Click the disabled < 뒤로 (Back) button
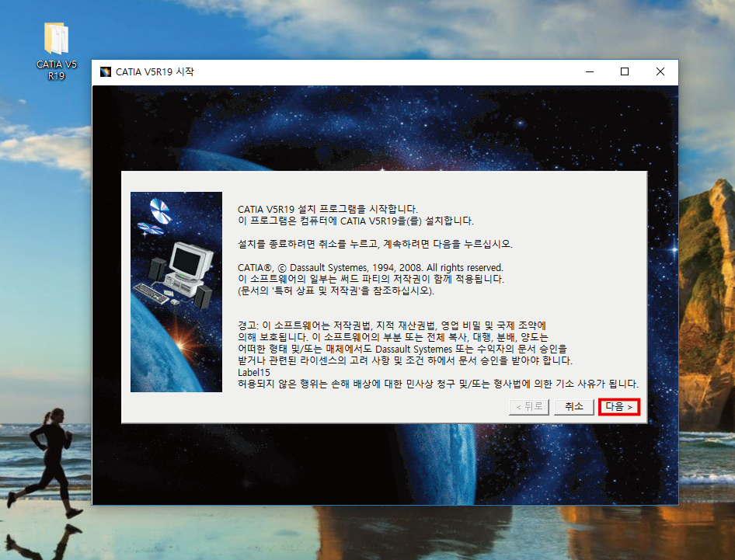This screenshot has height=560, width=735. [529, 407]
